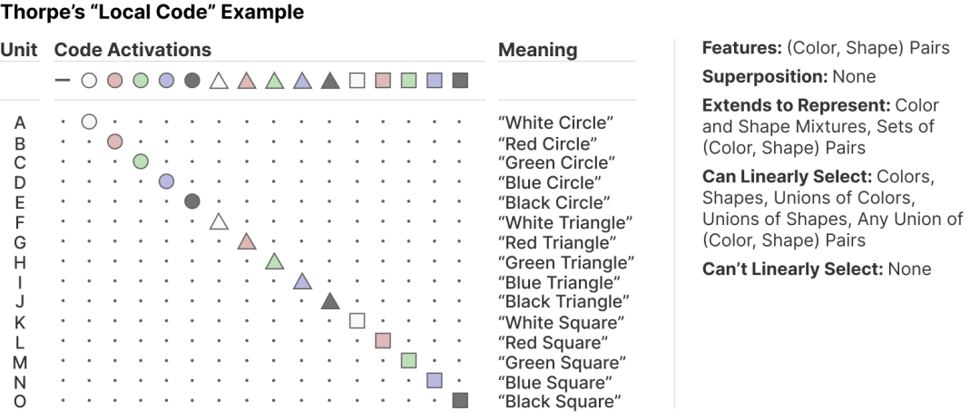This screenshot has width=980, height=420.
Task: Click the blue triangle in row I
Action: (x=302, y=281)
